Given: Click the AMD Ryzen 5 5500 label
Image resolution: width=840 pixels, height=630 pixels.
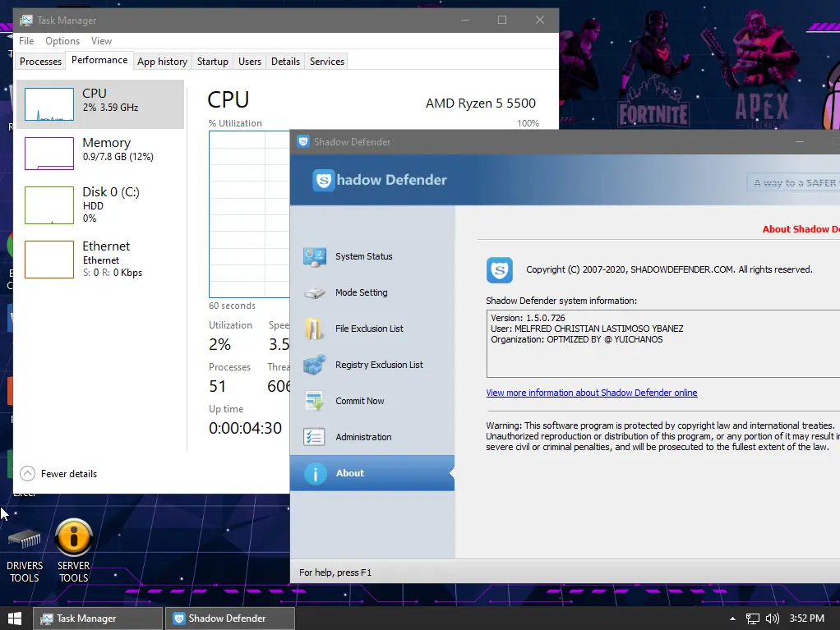Looking at the screenshot, I should (481, 103).
